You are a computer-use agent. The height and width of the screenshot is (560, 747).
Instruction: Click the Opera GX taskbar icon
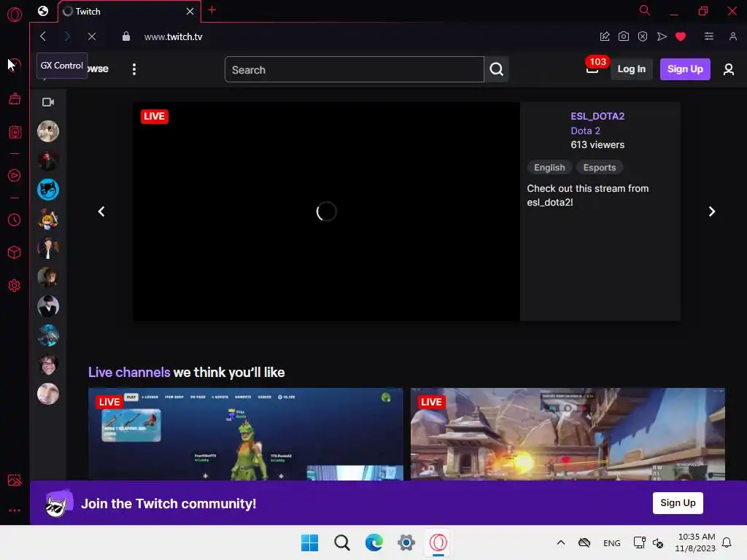(x=438, y=542)
